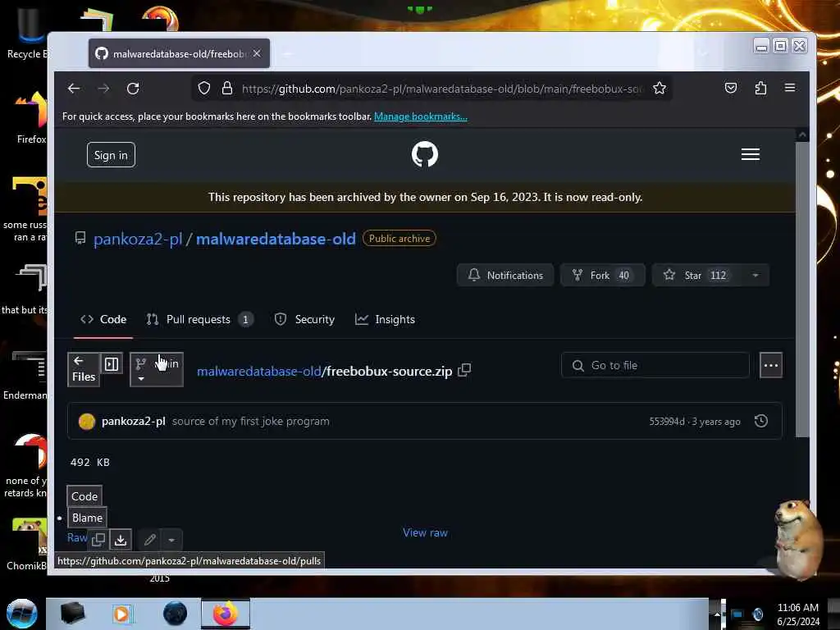This screenshot has width=840, height=630.
Task: Open the Raw file link
Action: 76,538
